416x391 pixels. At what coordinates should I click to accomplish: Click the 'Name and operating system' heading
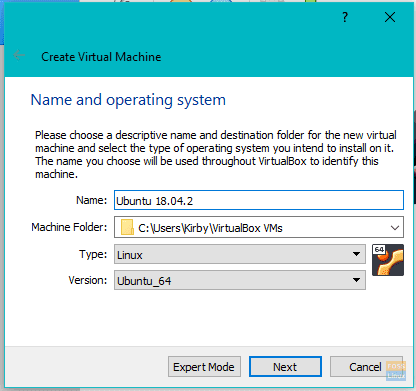[128, 100]
